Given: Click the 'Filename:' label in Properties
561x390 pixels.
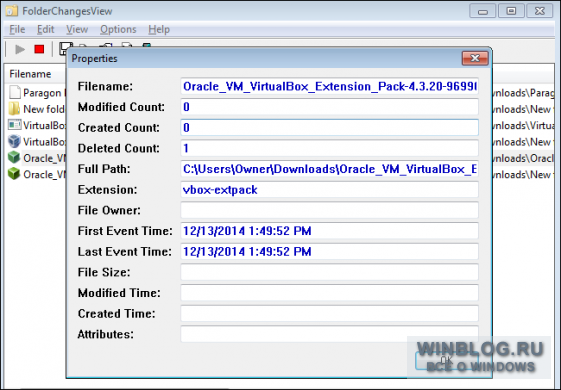Looking at the screenshot, I should tap(105, 86).
